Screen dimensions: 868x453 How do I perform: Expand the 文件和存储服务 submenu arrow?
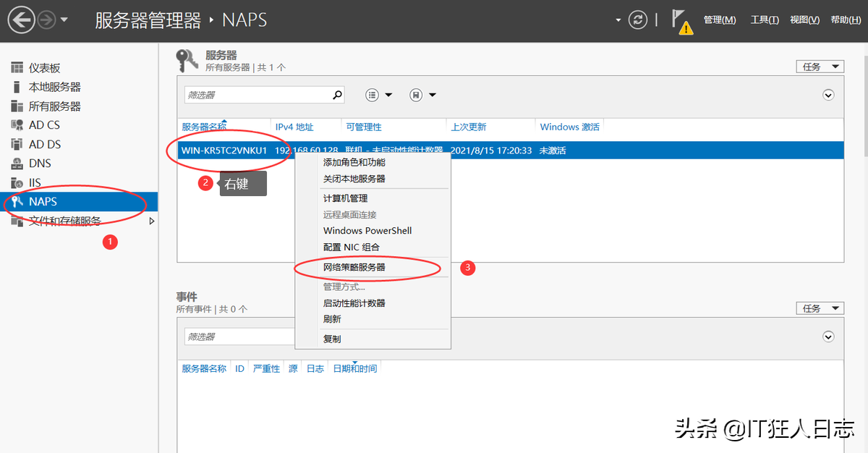[152, 221]
